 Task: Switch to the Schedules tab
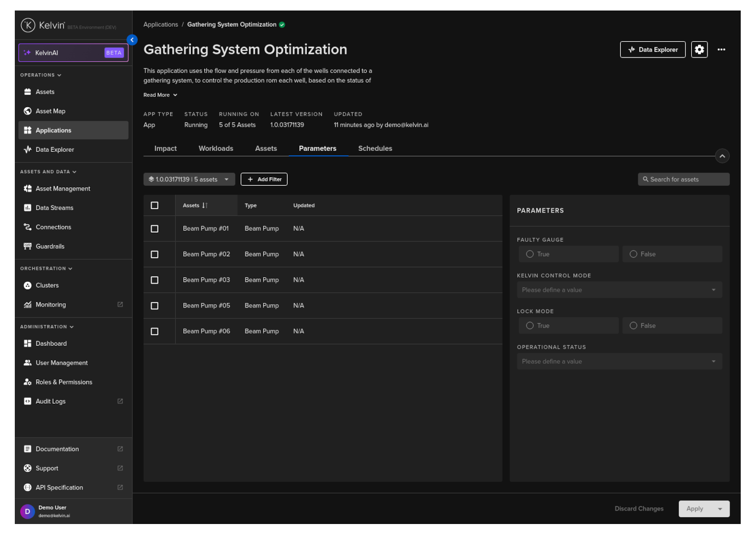pos(375,149)
